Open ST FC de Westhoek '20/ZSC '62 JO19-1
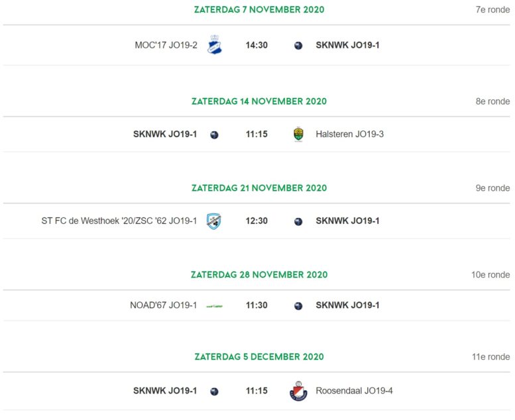The image size is (515, 420). (x=119, y=221)
